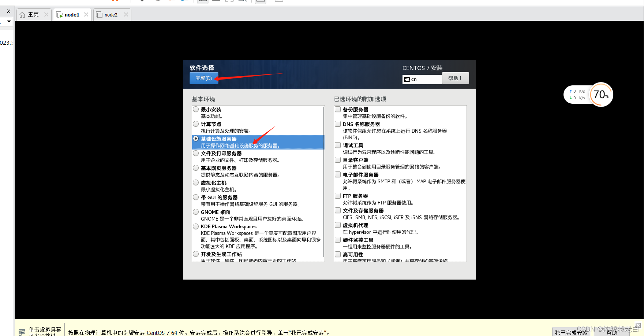Image resolution: width=644 pixels, height=336 pixels.
Task: Click the 我已完成安装 button
Action: coord(571,332)
